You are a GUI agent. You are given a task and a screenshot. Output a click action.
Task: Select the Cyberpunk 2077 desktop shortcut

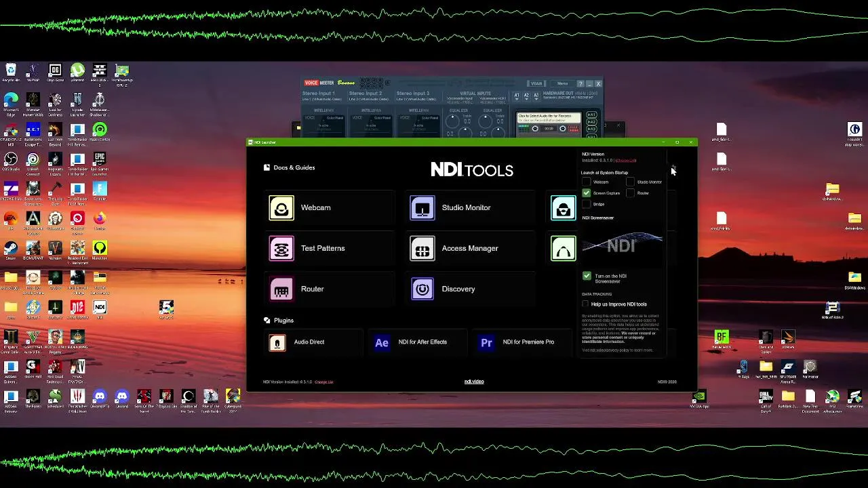click(x=233, y=400)
